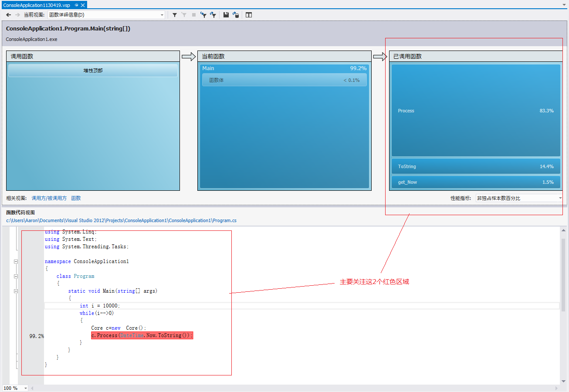Click the first funnel-with-arrow icon
The image size is (569, 392).
tap(203, 15)
